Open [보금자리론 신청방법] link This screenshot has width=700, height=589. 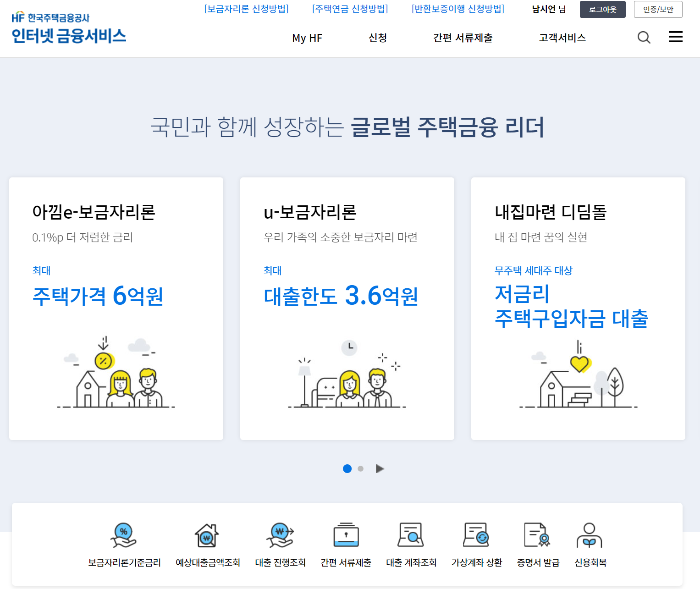point(247,9)
